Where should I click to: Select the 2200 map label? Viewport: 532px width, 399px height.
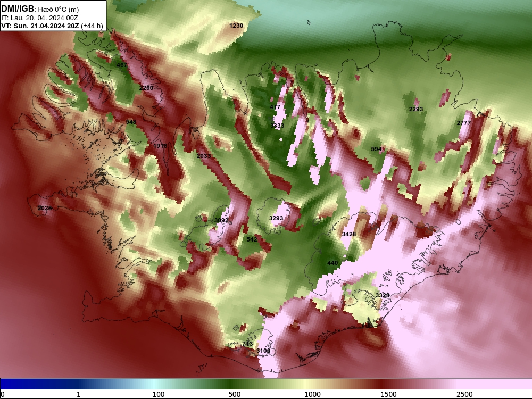pos(146,88)
